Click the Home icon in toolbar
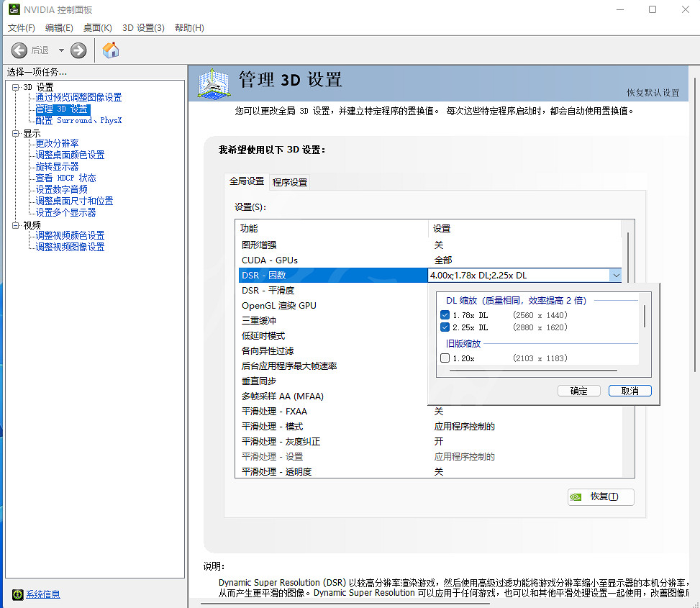This screenshot has height=608, width=700. 111,50
